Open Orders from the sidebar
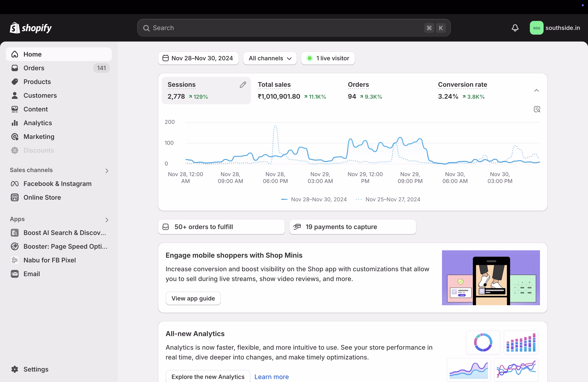 point(34,68)
